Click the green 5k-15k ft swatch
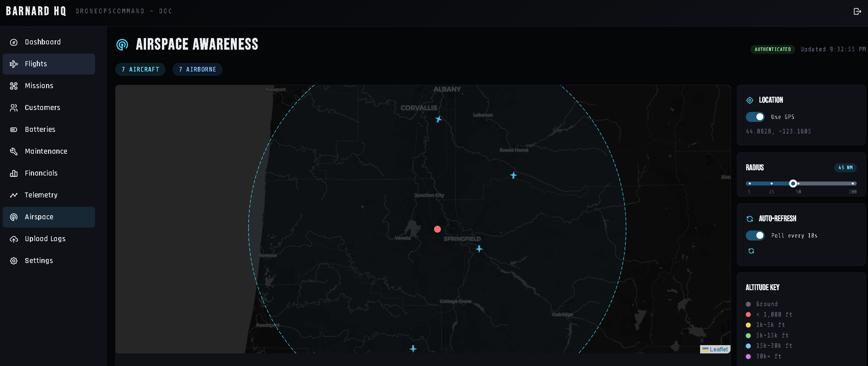This screenshot has width=868, height=366. [x=748, y=335]
